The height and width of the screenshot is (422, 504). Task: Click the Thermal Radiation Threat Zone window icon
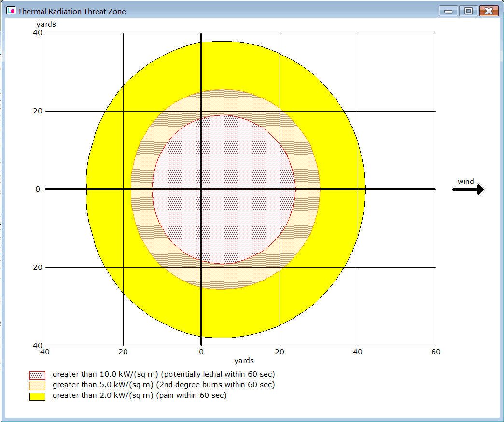click(11, 11)
